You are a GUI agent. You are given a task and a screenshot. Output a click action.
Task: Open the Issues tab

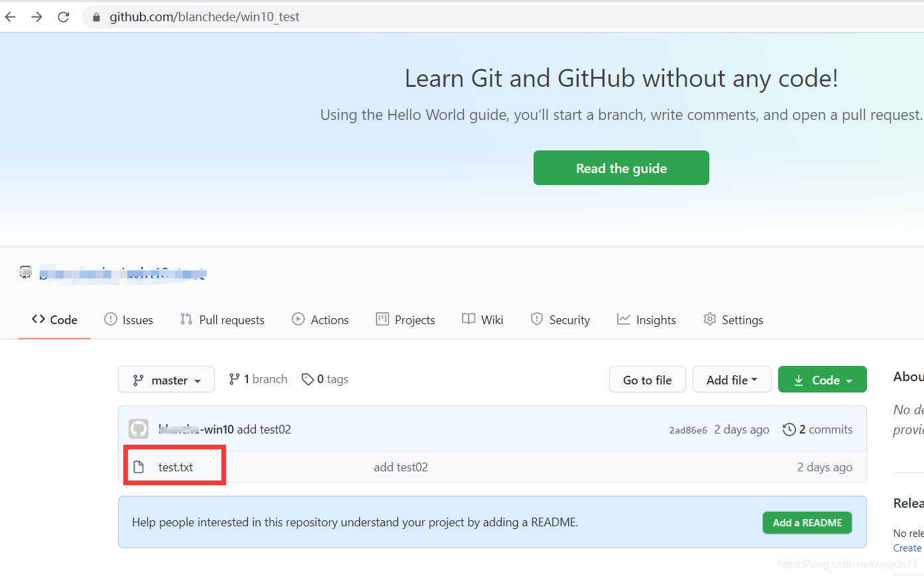[x=129, y=319]
